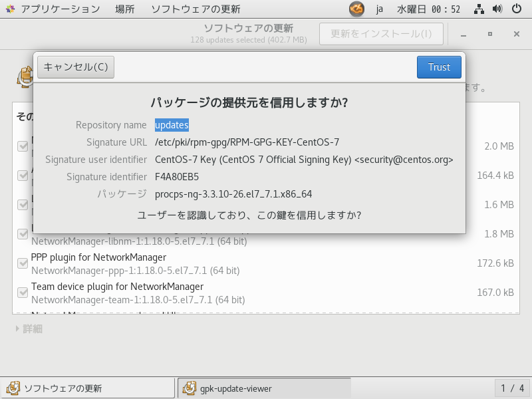Toggle checkbox on the 2.0 MB update row
Viewport: 532px width, 399px height.
(23, 146)
